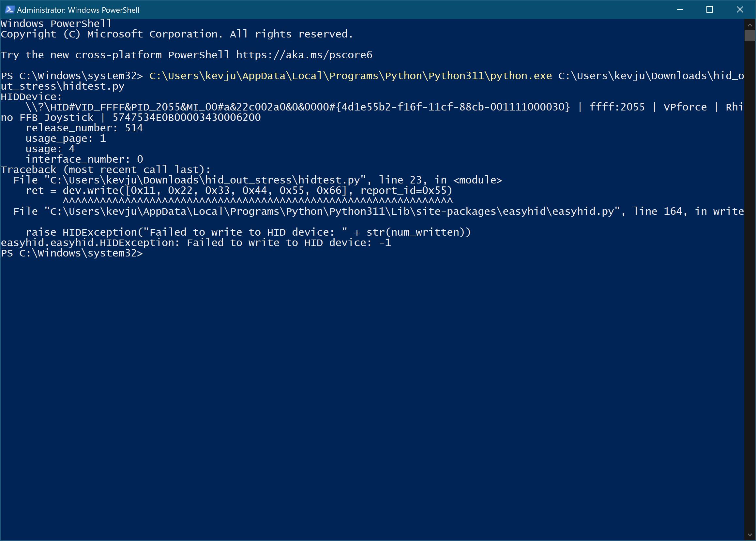Click the vertical scrollbar thumb

tap(750, 35)
